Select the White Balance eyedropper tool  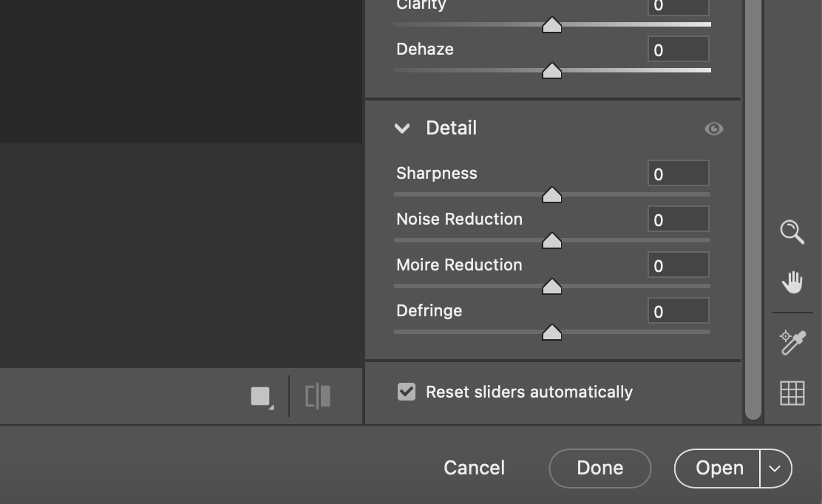point(792,344)
